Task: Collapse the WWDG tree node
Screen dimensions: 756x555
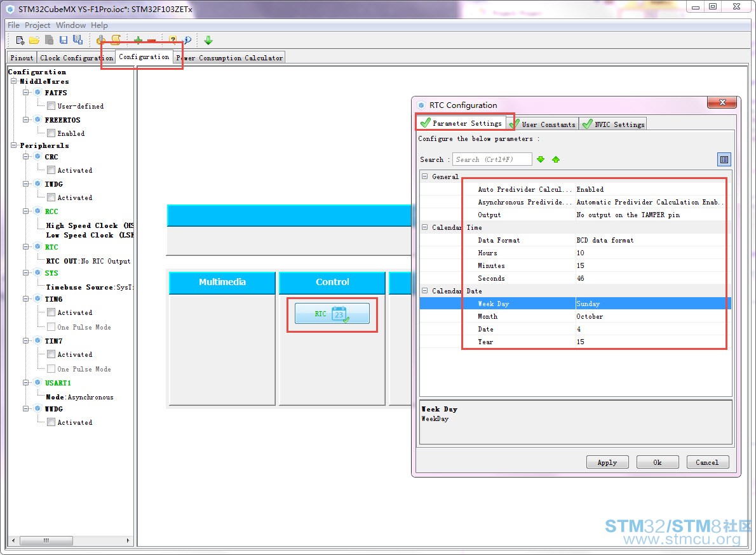Action: [26, 408]
